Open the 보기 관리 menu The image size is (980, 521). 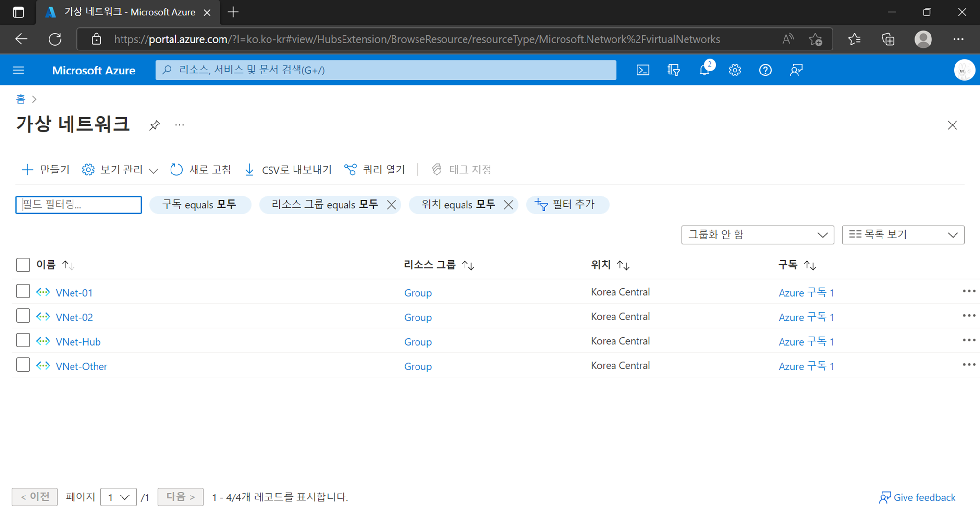coord(120,170)
